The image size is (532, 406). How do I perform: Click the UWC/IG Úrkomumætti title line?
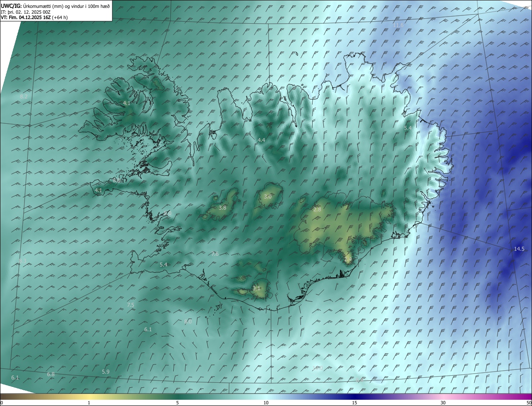55,6
